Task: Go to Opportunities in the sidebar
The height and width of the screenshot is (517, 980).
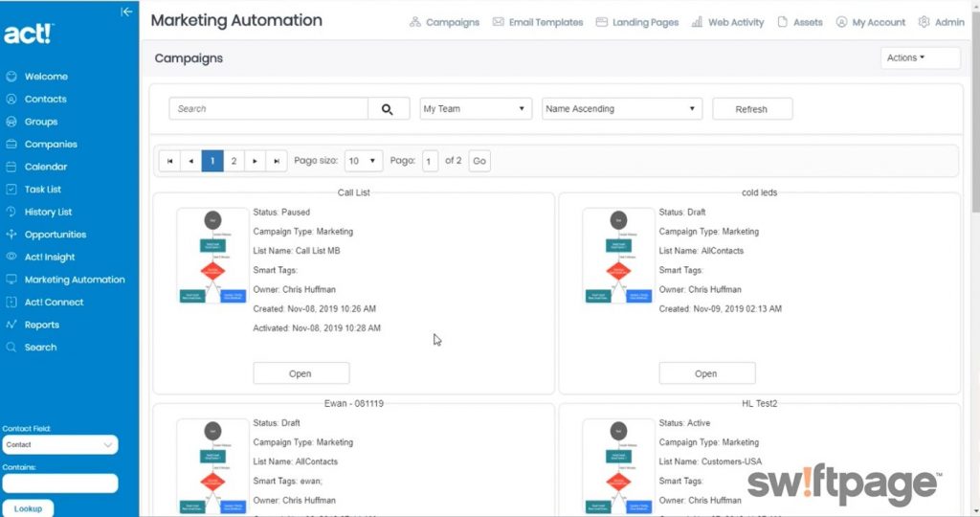Action: click(55, 235)
